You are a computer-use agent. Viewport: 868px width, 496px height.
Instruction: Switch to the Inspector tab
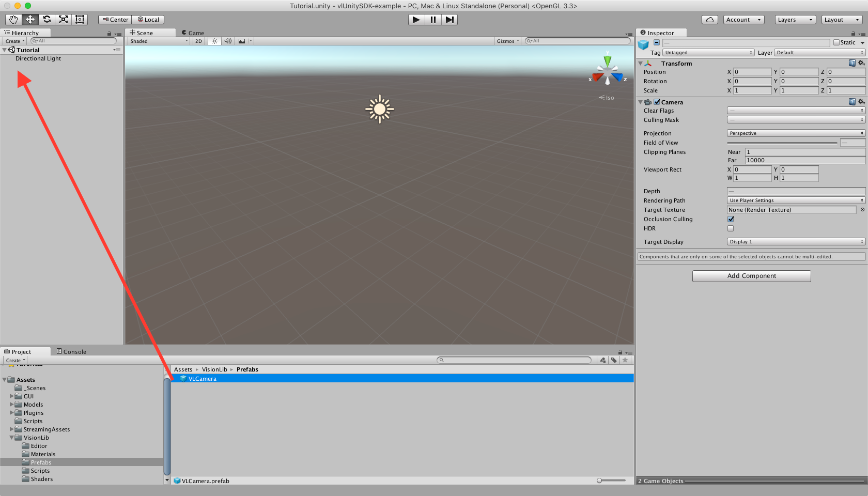click(660, 33)
